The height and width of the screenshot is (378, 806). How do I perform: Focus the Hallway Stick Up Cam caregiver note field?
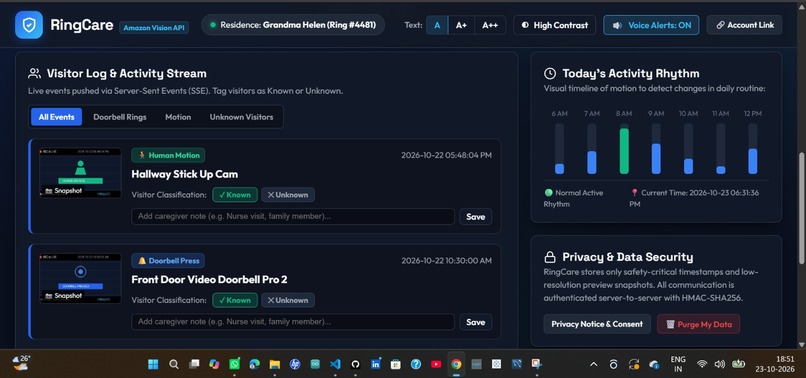[293, 217]
